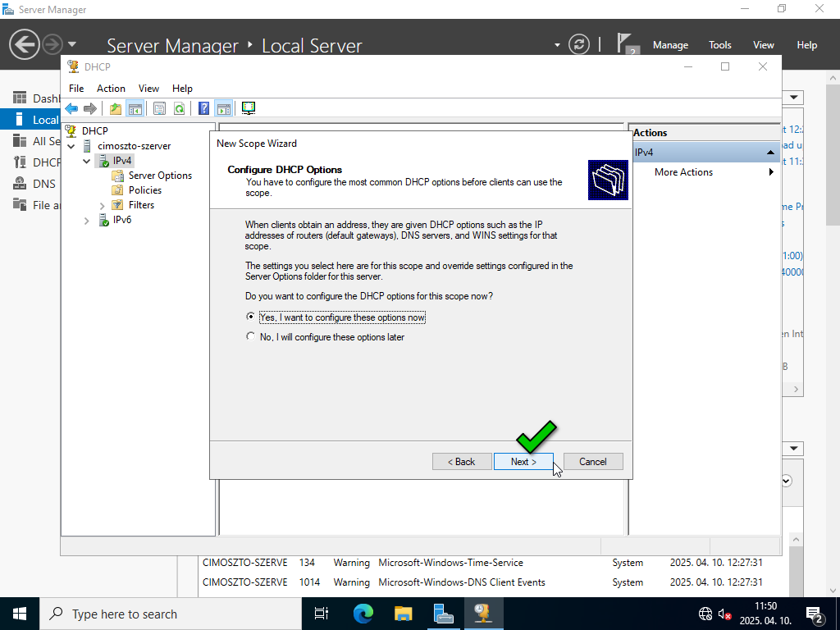The width and height of the screenshot is (840, 630).
Task: Click the Next button in wizard
Action: (x=523, y=462)
